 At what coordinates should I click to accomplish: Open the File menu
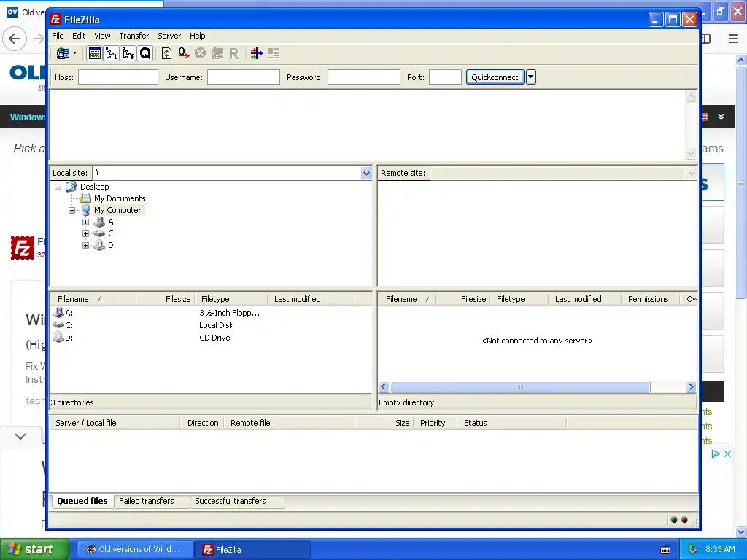coord(58,36)
